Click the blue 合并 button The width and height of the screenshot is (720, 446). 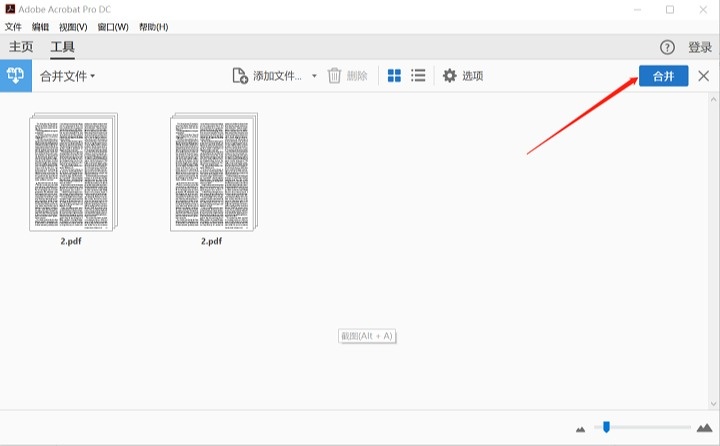(x=663, y=76)
